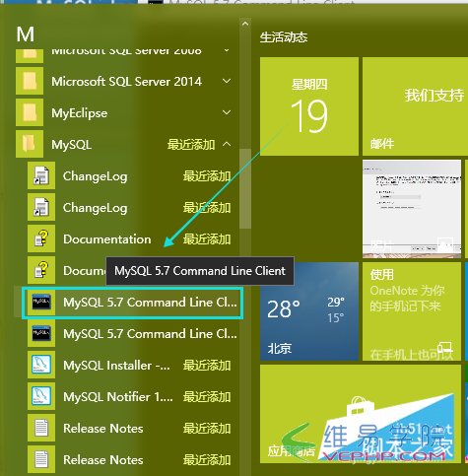The width and height of the screenshot is (468, 476).
Task: Open the 应用商店 store tile
Action: (361, 414)
